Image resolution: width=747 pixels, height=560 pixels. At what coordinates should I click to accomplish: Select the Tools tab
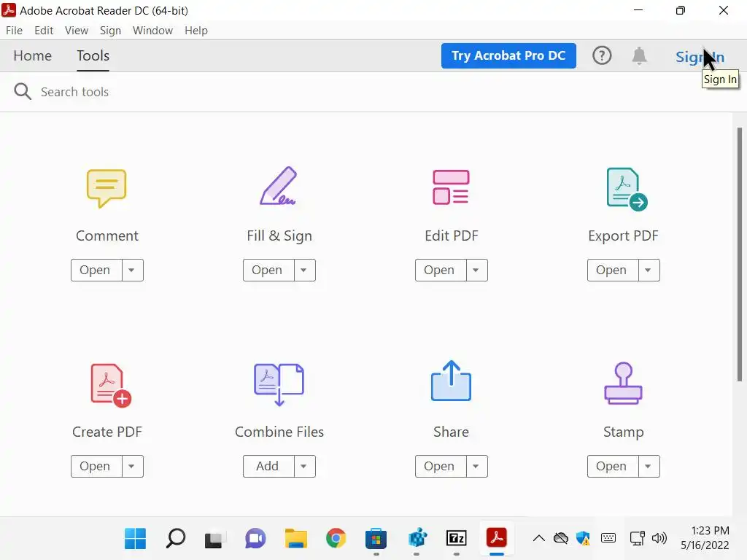pos(93,55)
